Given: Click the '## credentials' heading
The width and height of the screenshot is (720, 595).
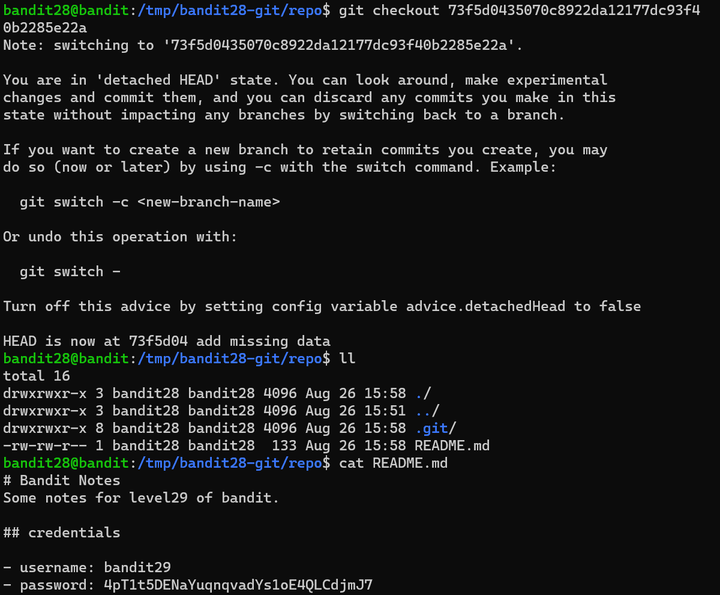Looking at the screenshot, I should pos(62,533).
